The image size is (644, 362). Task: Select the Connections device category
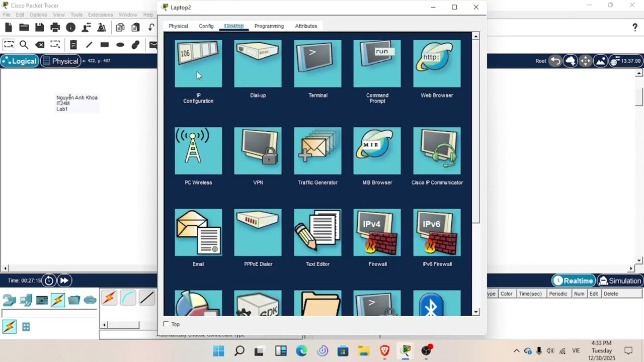(58, 300)
